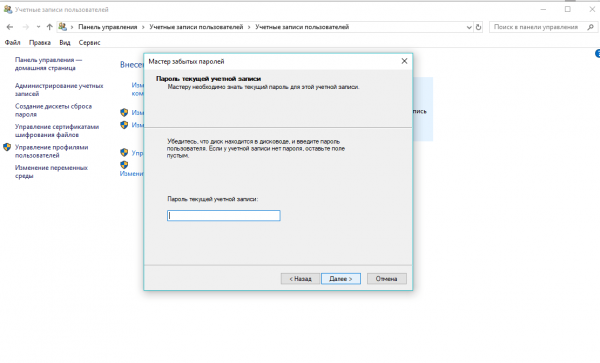Open Создание дискеты сброса пароля link
Viewport: 600px width, 363px height.
(x=53, y=110)
